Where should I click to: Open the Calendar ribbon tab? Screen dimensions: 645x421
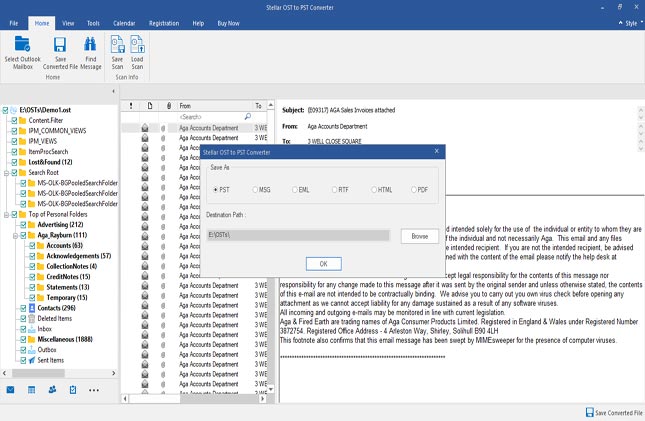124,23
